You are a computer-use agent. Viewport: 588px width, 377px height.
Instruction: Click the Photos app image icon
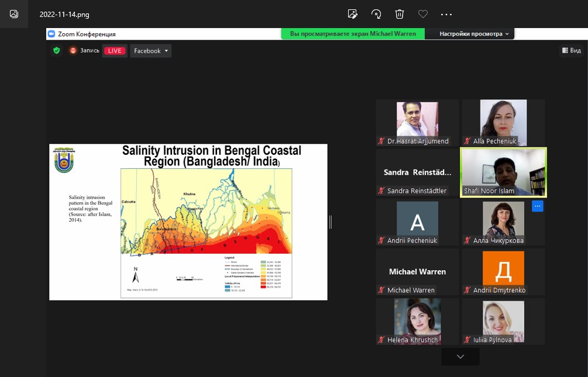pos(14,14)
